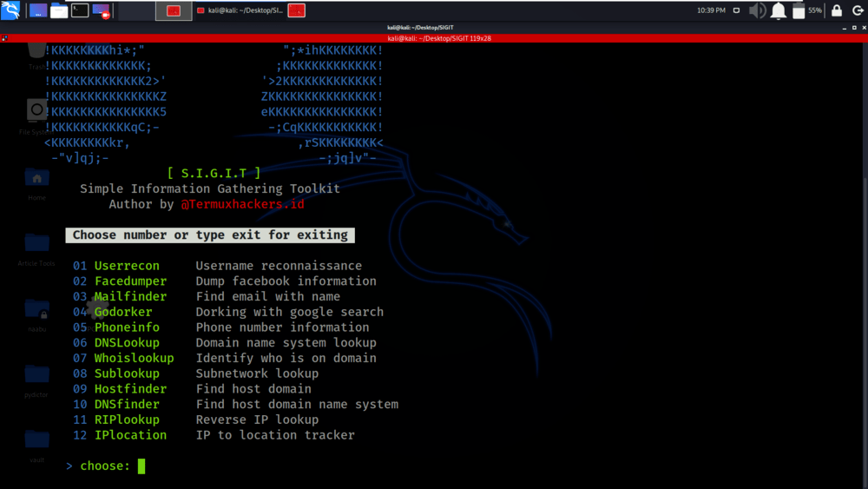The width and height of the screenshot is (868, 489).
Task: Click 'Username reconnaissance' description
Action: pyautogui.click(x=279, y=266)
